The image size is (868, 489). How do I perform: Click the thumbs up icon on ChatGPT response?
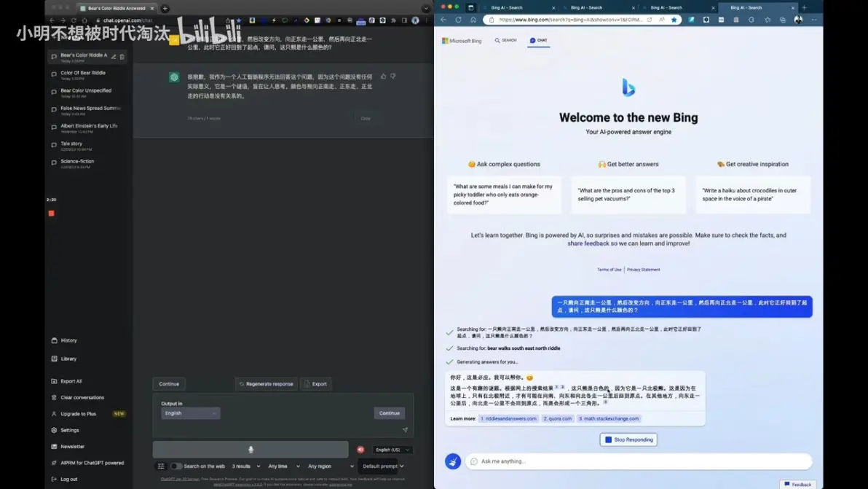383,77
